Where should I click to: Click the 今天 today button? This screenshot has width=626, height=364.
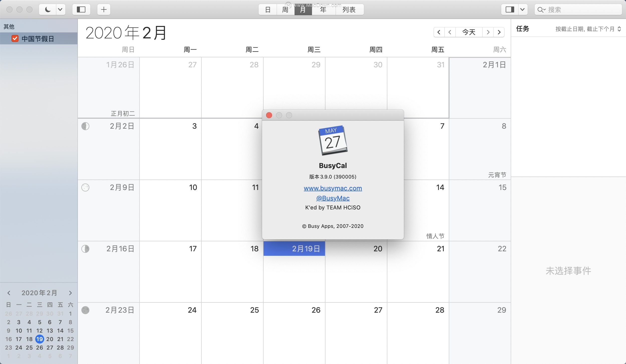tap(469, 32)
